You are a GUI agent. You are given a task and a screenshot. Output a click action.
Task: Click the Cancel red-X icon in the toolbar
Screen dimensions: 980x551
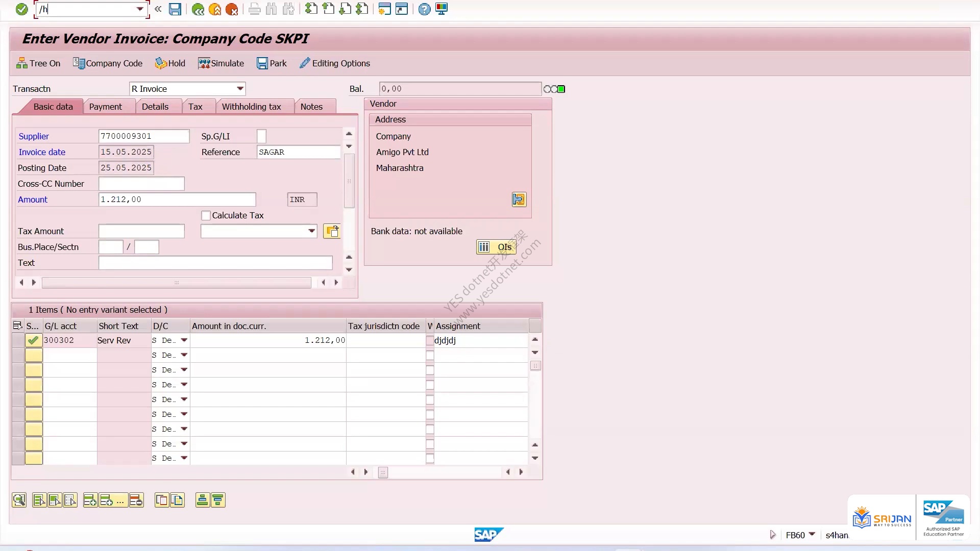tap(232, 9)
